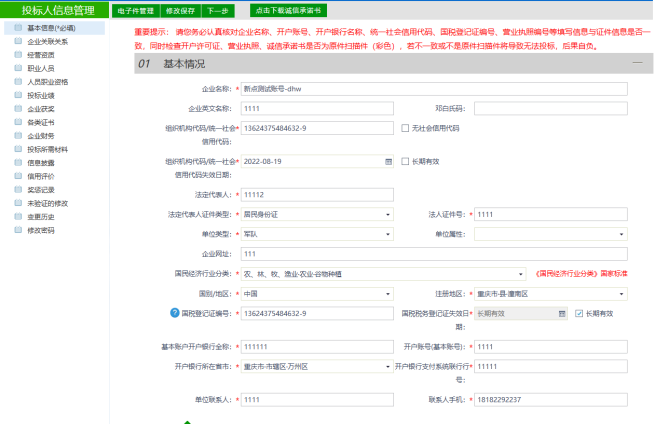
Task: Collapse the 基本情况 section with the minus icon
Action: tap(635, 63)
